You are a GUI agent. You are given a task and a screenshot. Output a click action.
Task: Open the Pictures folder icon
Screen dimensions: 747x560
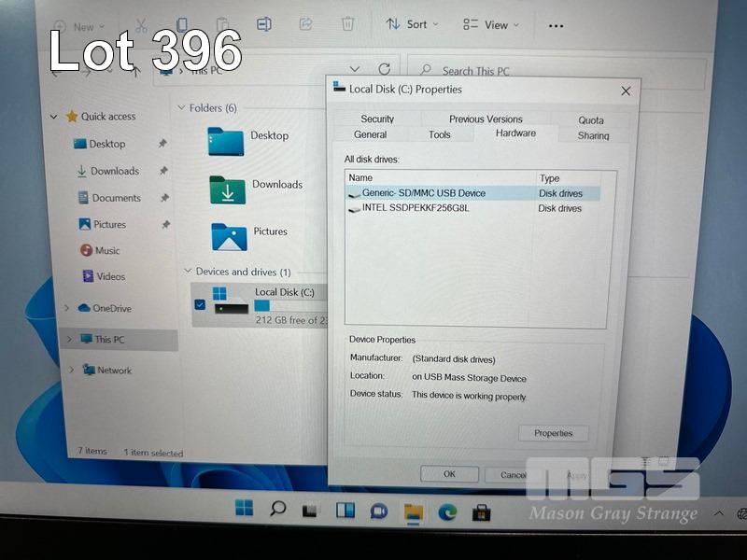229,236
